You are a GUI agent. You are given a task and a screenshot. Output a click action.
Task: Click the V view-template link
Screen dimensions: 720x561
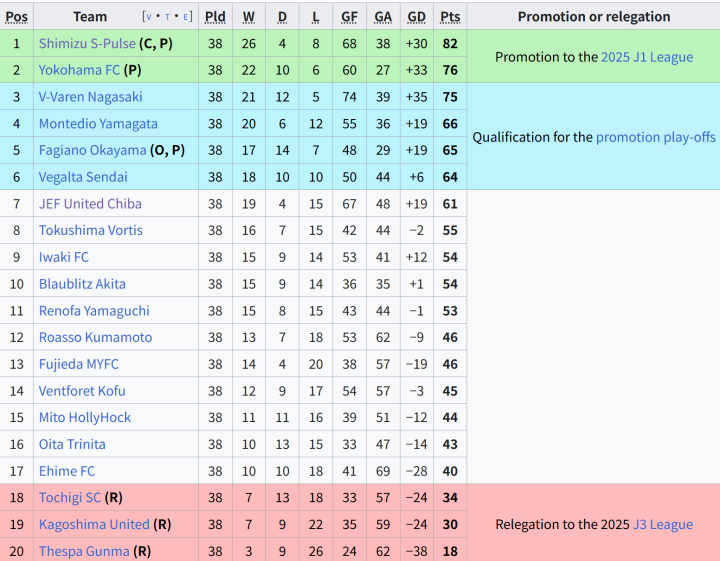coord(149,17)
